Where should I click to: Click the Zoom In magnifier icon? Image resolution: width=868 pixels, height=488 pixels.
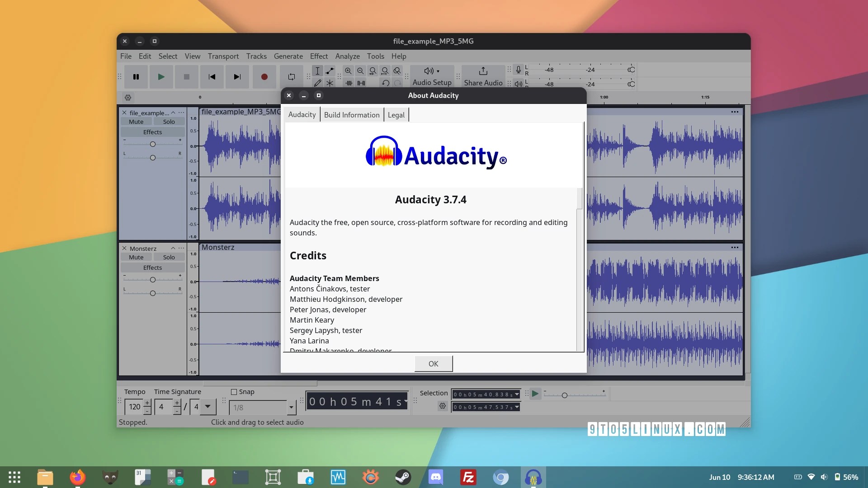348,71
